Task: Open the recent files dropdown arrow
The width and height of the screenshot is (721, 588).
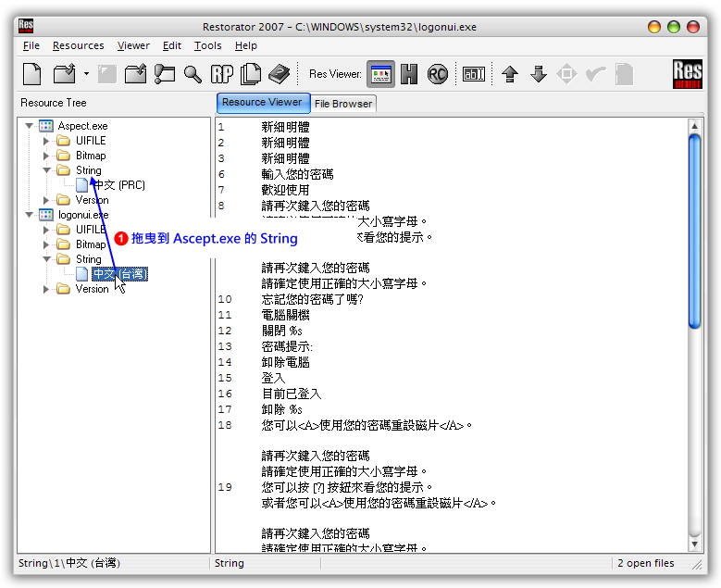Action: pyautogui.click(x=86, y=73)
